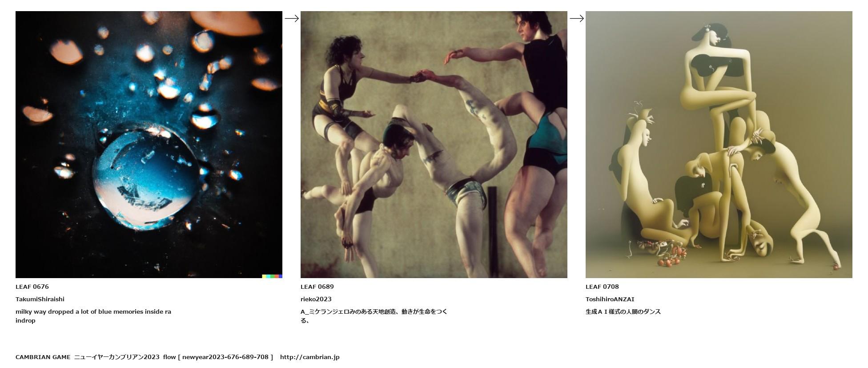
Task: Click the arrow between second and third images
Action: [x=577, y=19]
